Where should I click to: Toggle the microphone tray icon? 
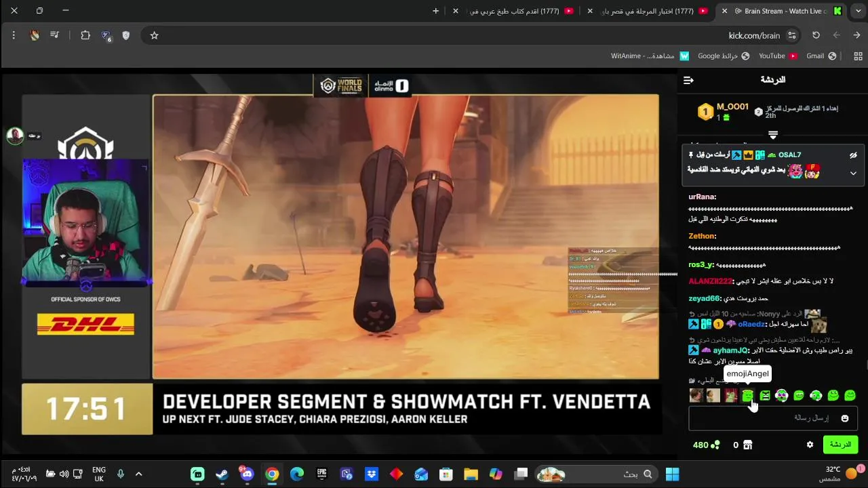121,474
